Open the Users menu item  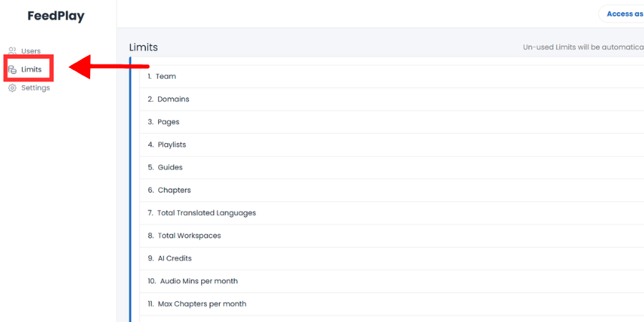pos(31,51)
